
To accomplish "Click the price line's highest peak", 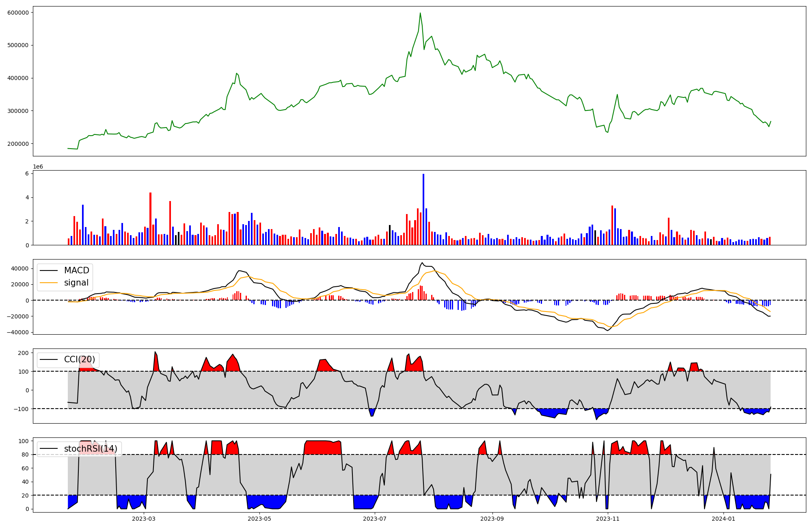I will click(420, 13).
